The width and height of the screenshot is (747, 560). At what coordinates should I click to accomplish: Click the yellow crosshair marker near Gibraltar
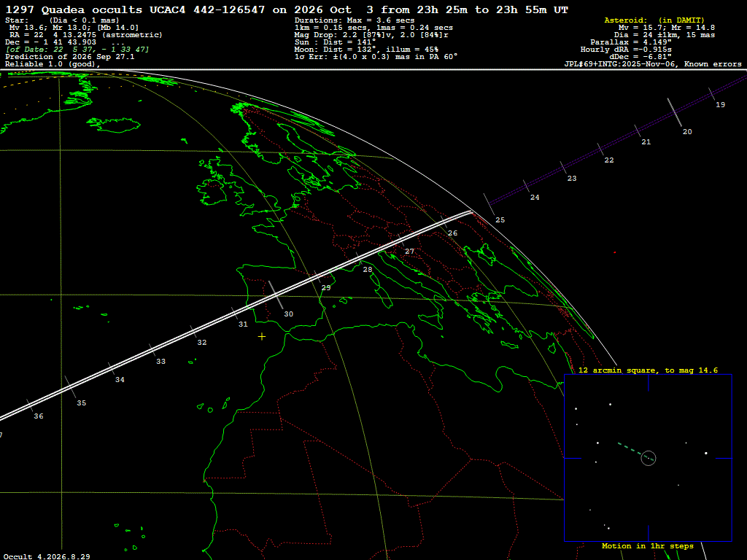(x=262, y=337)
